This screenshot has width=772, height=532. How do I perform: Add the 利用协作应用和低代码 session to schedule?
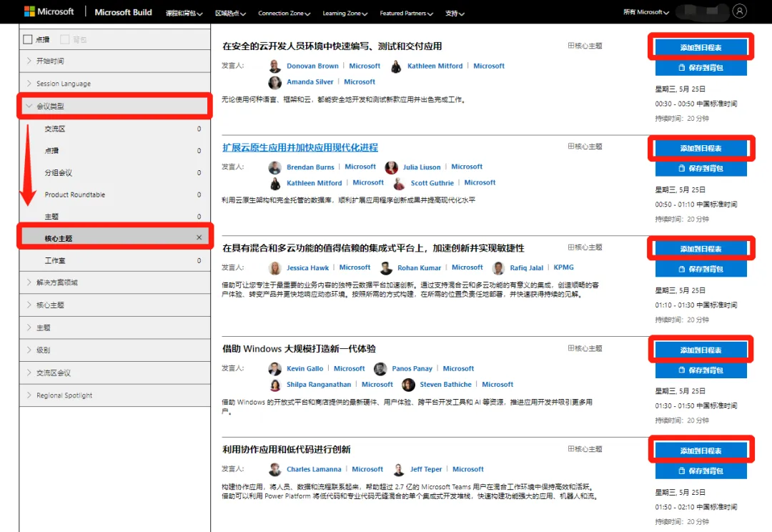click(x=701, y=451)
